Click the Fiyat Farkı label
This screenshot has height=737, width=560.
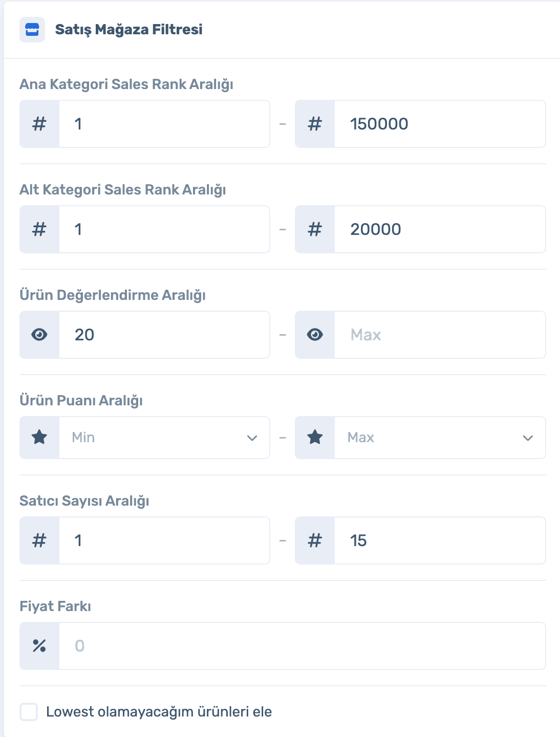click(55, 606)
